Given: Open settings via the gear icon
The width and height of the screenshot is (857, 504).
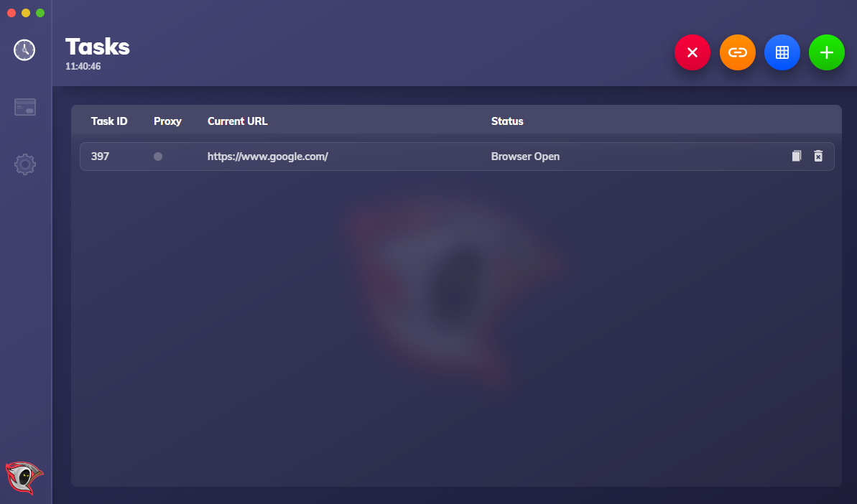Looking at the screenshot, I should click(x=24, y=164).
